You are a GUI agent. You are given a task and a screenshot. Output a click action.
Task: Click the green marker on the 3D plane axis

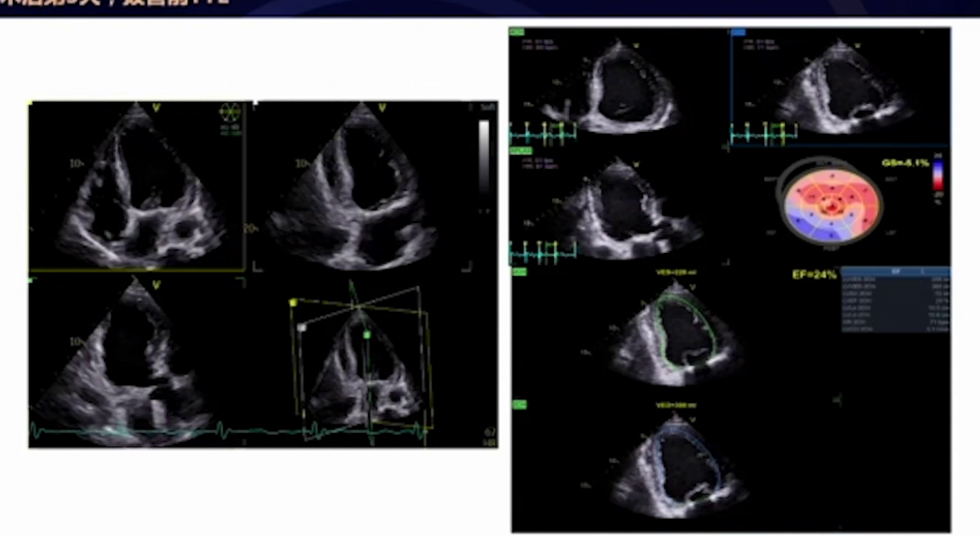(x=366, y=335)
